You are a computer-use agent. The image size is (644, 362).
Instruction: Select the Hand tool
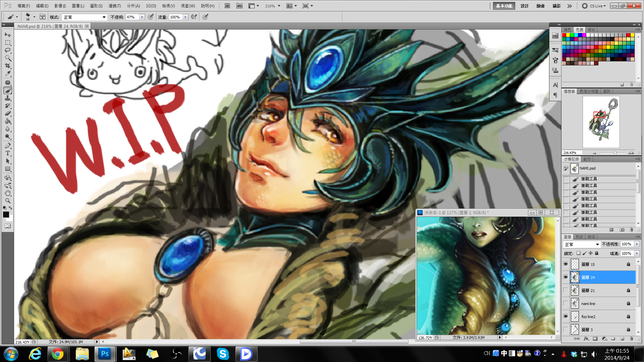pyautogui.click(x=8, y=193)
